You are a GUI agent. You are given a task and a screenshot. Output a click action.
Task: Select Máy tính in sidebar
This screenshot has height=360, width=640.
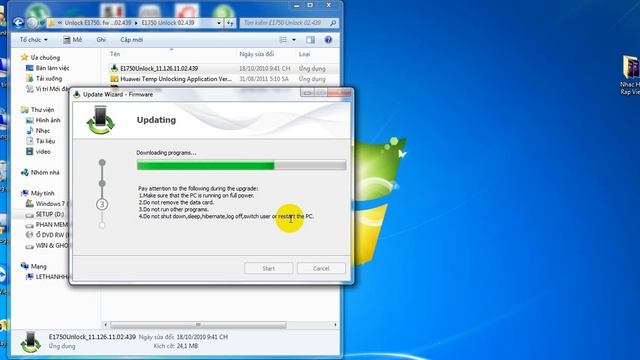38,193
